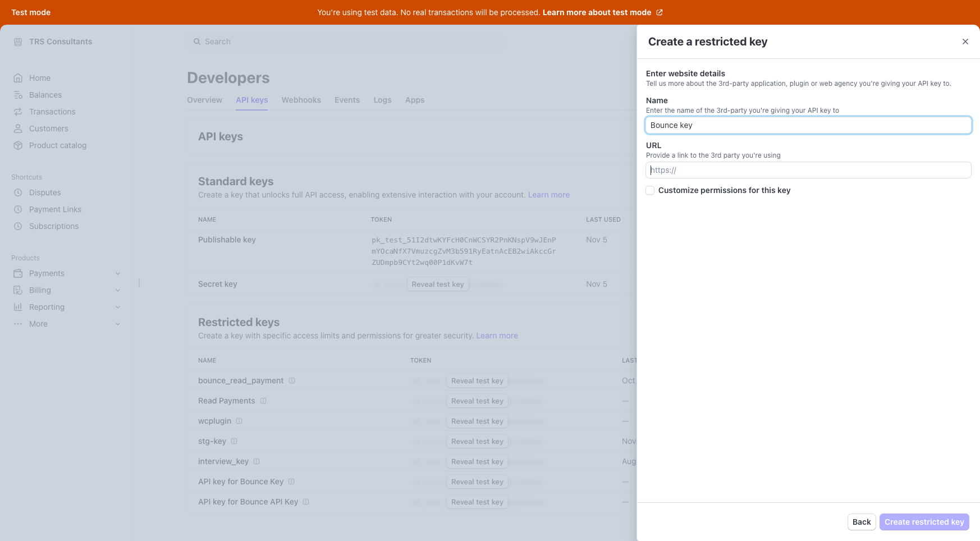Expand the Reporting menu chevron
Image resolution: width=980 pixels, height=541 pixels.
pos(118,307)
